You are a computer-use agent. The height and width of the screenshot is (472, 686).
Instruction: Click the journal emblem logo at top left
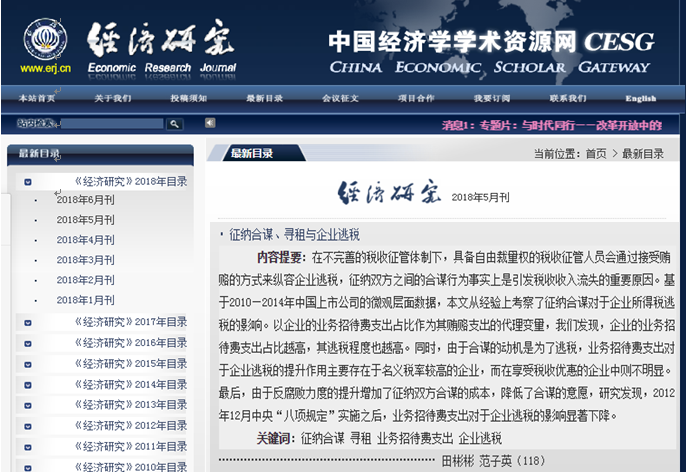point(44,41)
